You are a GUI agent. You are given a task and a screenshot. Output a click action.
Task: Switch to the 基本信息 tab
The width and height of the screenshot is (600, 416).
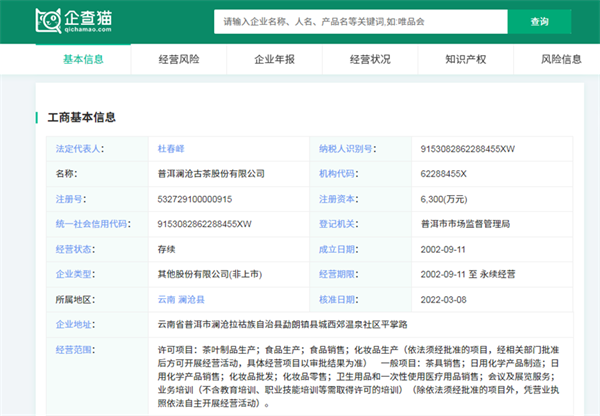[x=83, y=60]
